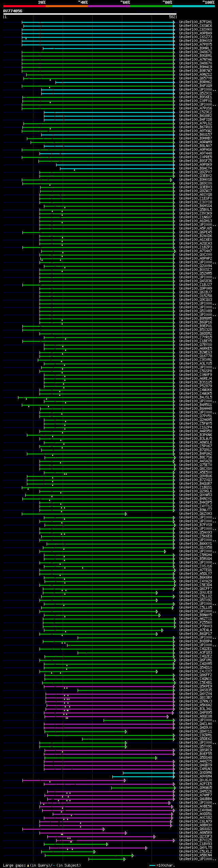The image size is (218, 868).
Task: Open hit UniRef100_B9HRL3
Action: tap(196, 48)
